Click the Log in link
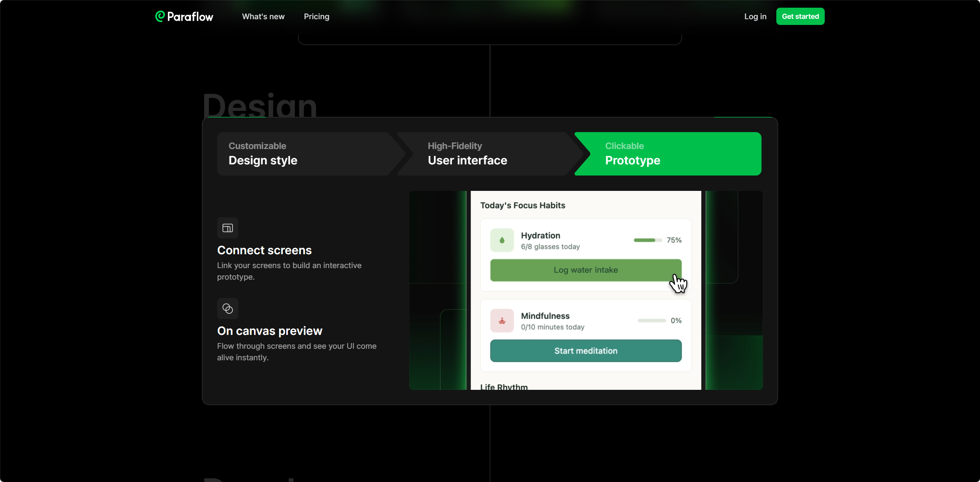 pos(755,17)
